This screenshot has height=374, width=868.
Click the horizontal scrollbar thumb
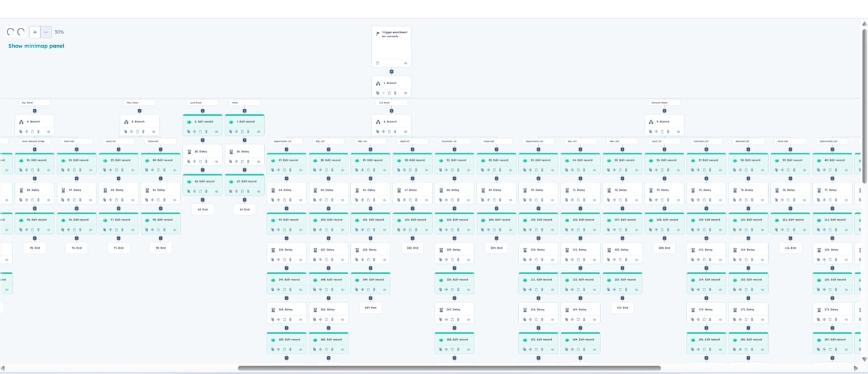point(449,368)
